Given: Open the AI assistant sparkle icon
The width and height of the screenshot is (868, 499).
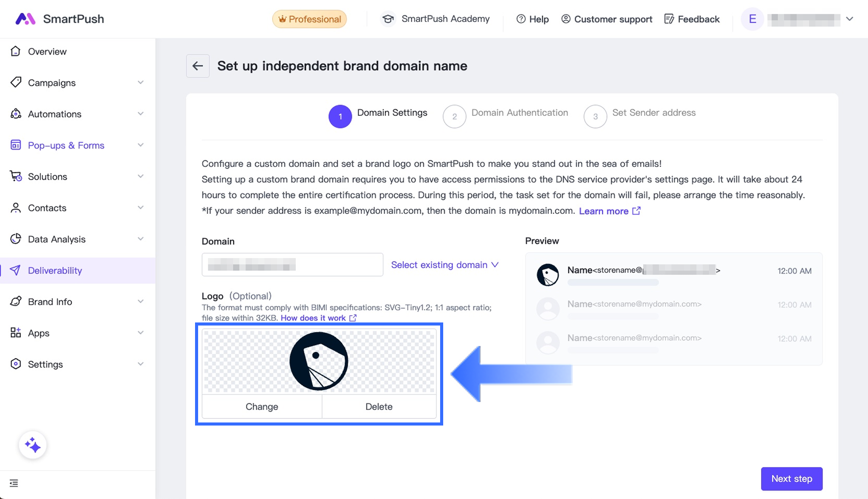Looking at the screenshot, I should point(33,445).
